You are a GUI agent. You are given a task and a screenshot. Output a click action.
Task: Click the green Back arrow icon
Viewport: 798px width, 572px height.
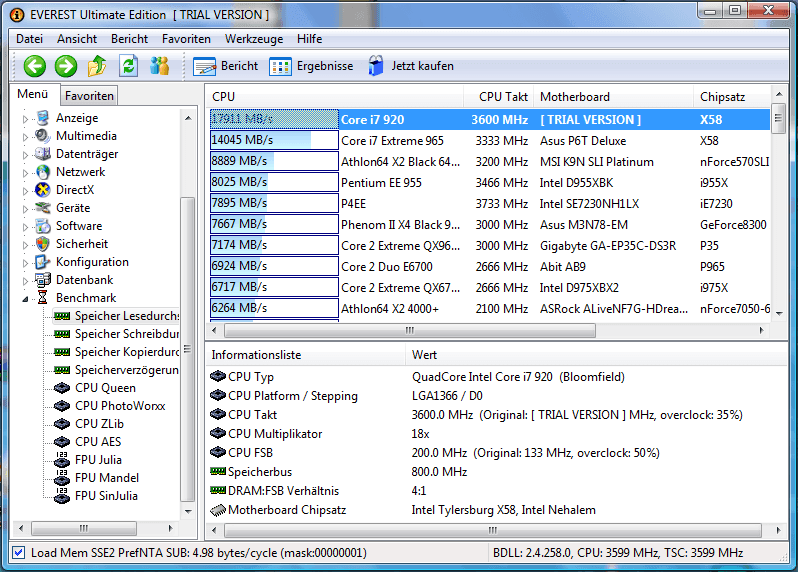[35, 66]
